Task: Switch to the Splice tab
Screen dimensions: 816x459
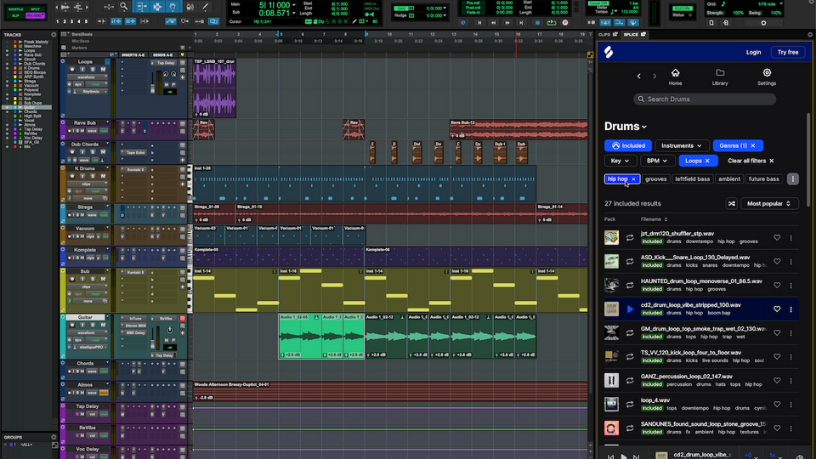Action: pos(634,34)
